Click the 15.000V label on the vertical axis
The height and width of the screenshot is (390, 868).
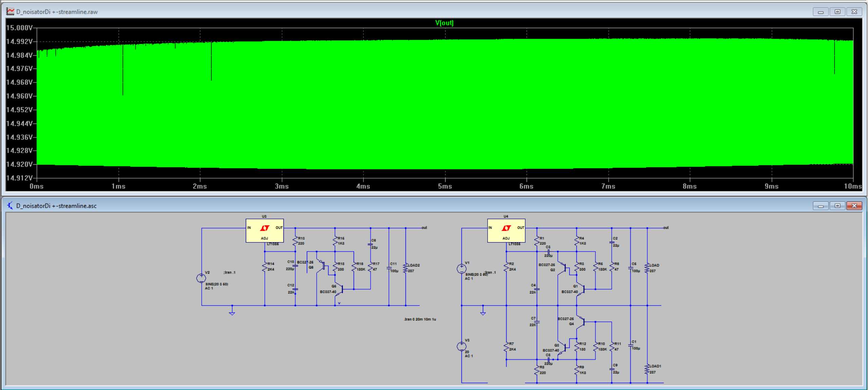tap(19, 28)
